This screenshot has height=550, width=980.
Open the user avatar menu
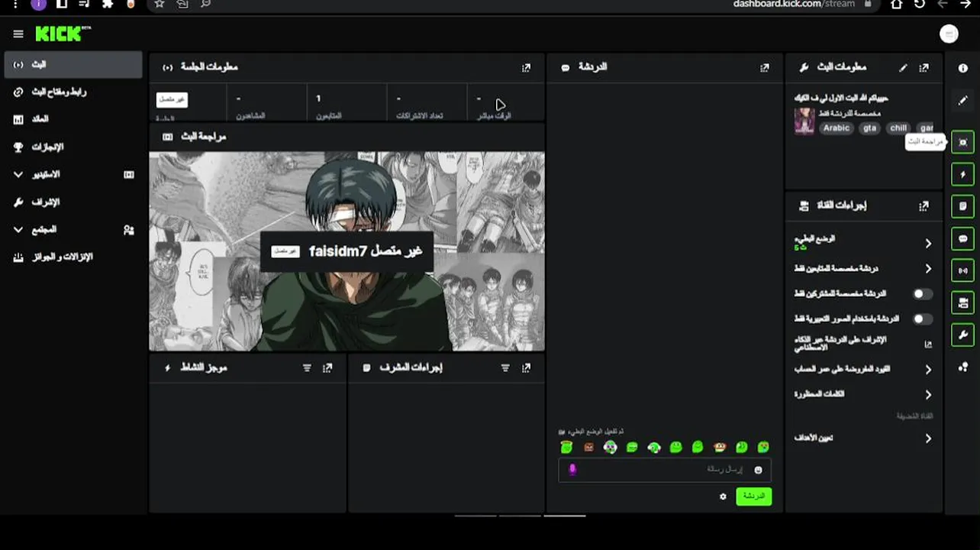pyautogui.click(x=949, y=34)
